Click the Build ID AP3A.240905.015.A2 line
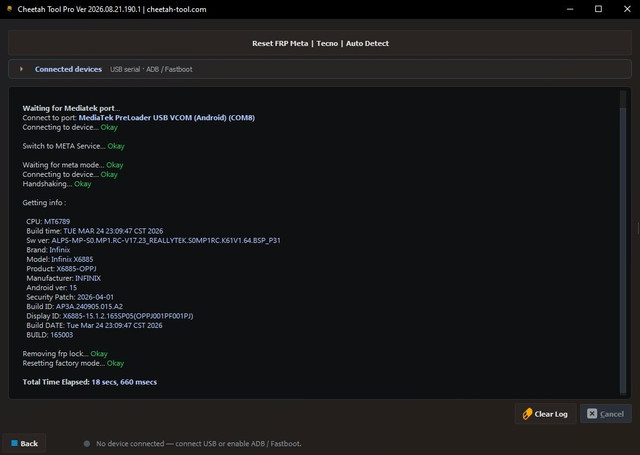This screenshot has width=640, height=455. (74, 306)
